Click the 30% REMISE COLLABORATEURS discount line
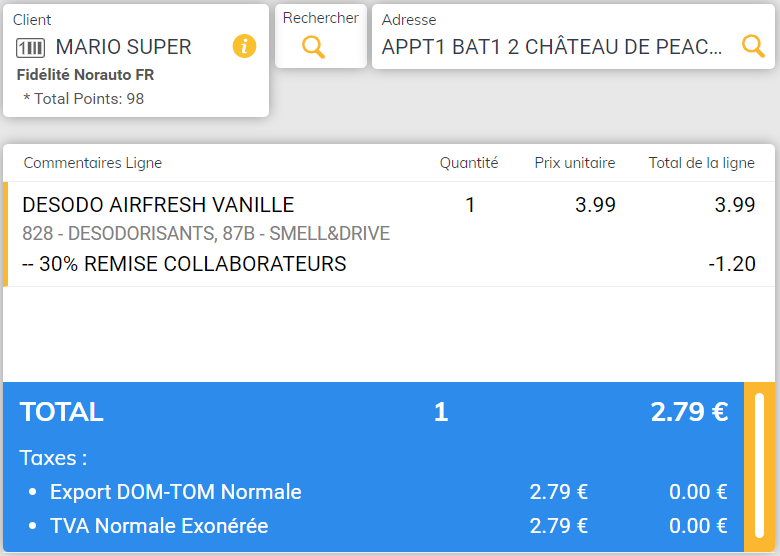The image size is (780, 556). coord(184,264)
